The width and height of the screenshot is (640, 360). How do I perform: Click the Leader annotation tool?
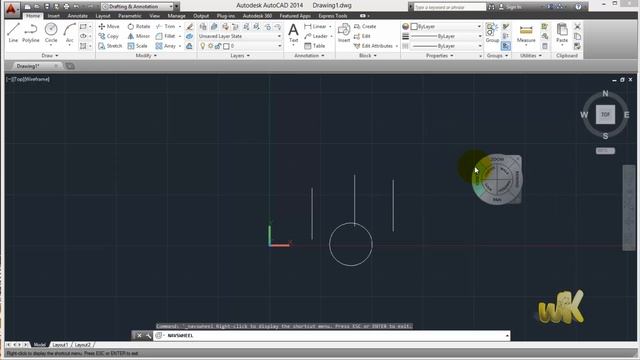pos(316,36)
